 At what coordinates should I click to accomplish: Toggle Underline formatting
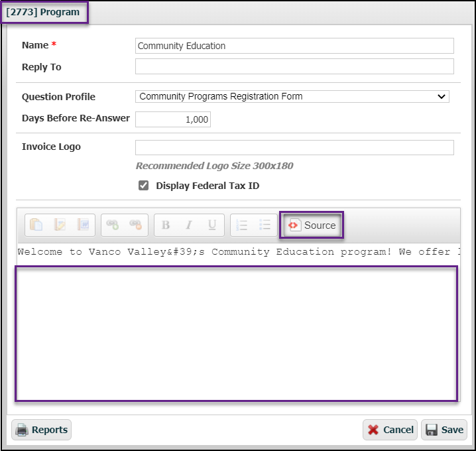pyautogui.click(x=212, y=225)
